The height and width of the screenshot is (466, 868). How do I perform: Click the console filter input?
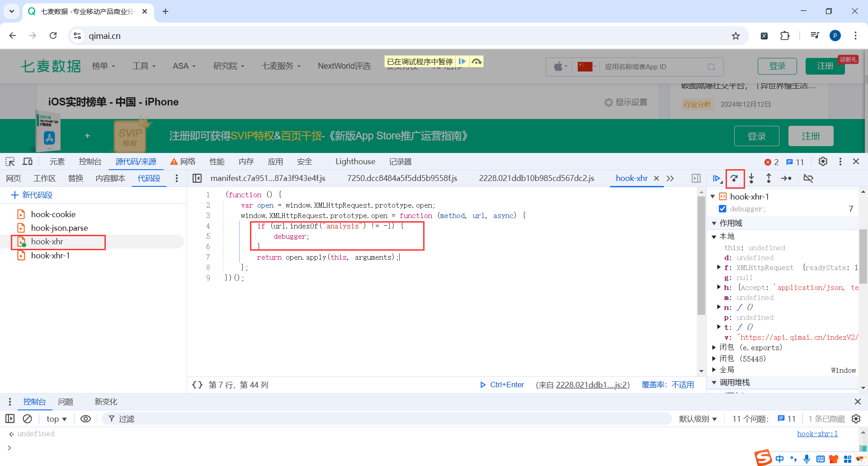coord(387,419)
